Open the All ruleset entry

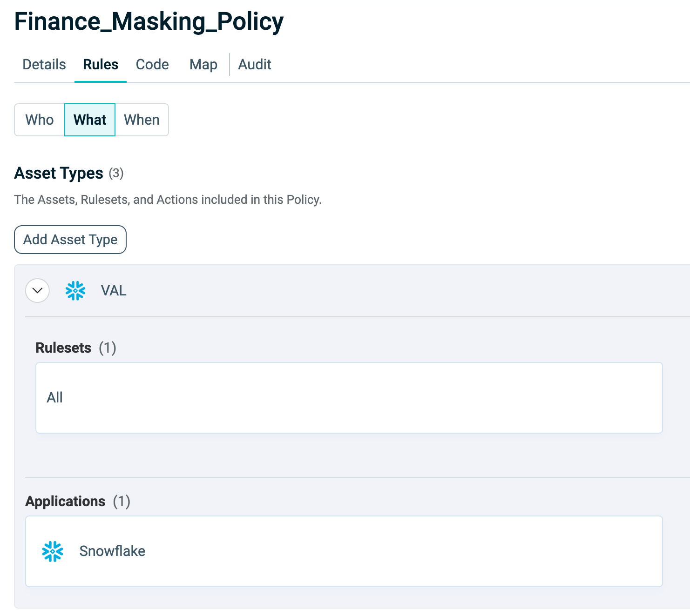coord(55,397)
